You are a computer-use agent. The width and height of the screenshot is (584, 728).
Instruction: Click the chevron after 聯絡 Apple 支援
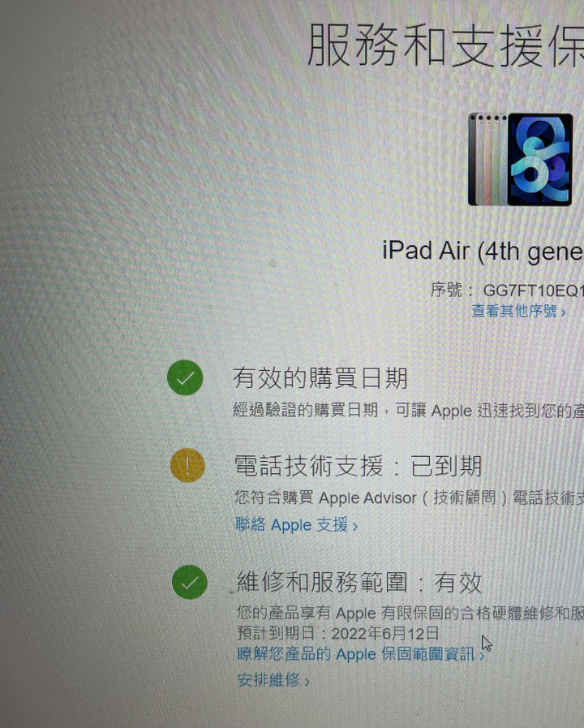point(354,527)
